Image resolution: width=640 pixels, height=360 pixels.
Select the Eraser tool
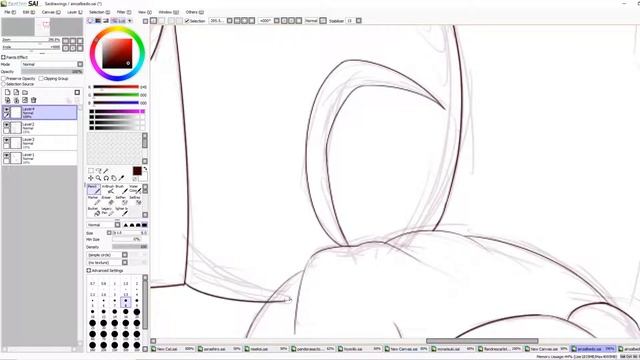click(108, 200)
